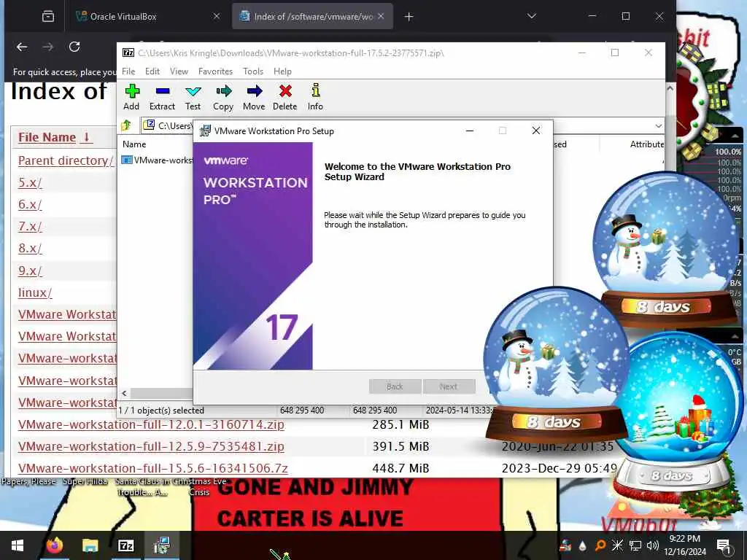Close the VMware Workstation Pro Setup dialog
This screenshot has width=747, height=560.
pyautogui.click(x=536, y=131)
